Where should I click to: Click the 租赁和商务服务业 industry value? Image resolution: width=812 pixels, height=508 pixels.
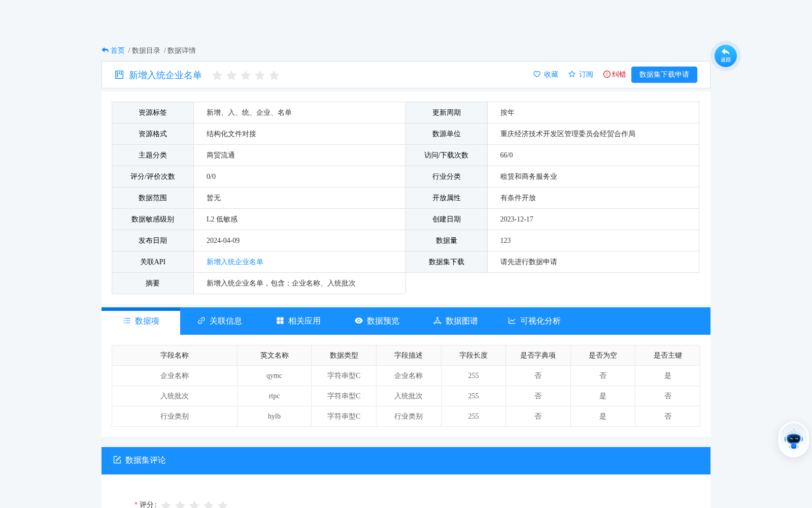click(529, 177)
